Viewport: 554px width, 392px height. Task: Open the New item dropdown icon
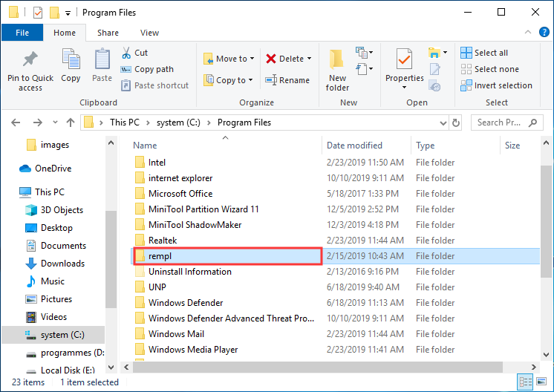coord(365,53)
